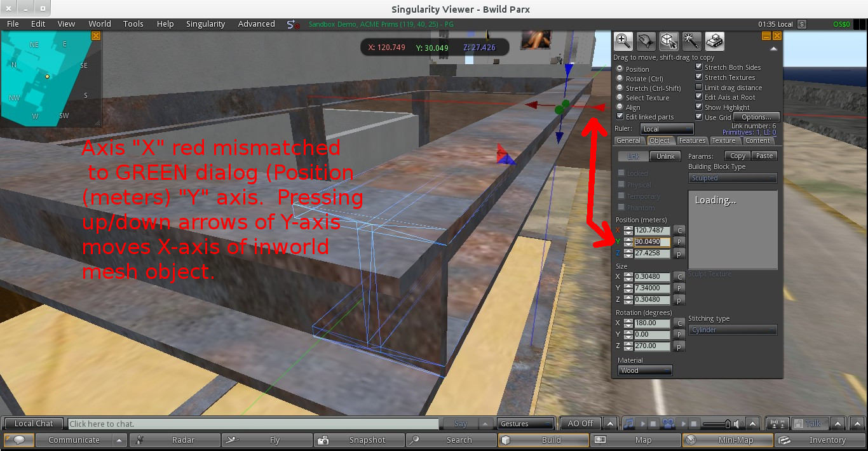
Task: Expand the arrow next to Communicate button
Action: [119, 440]
